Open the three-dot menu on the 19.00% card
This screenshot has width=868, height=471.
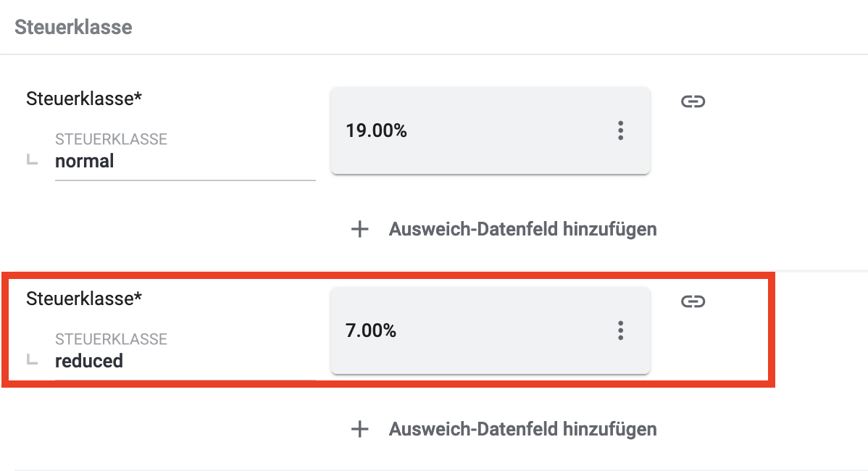[x=620, y=131]
